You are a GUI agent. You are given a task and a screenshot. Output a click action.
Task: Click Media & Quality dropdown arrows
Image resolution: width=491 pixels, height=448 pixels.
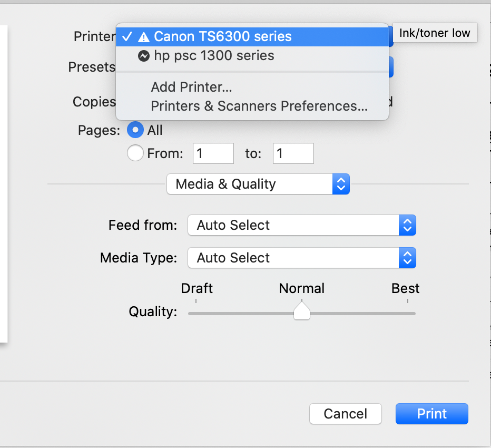341,184
